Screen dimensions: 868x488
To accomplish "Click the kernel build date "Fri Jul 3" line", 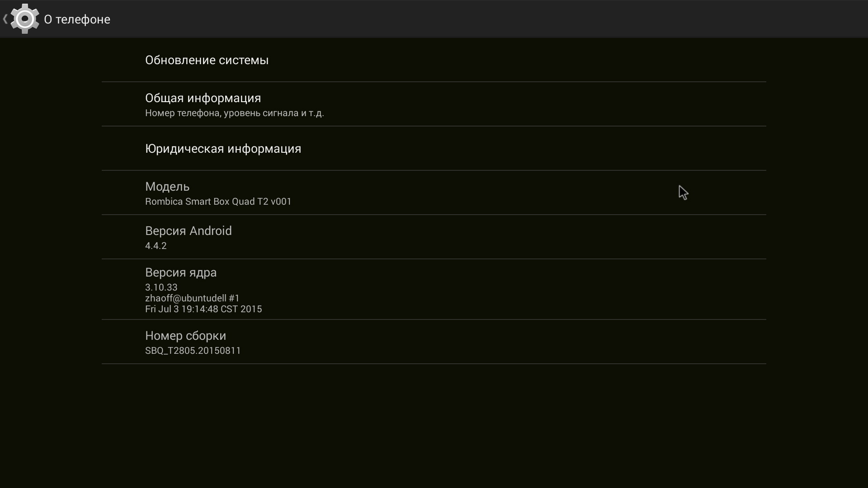I will point(203,309).
